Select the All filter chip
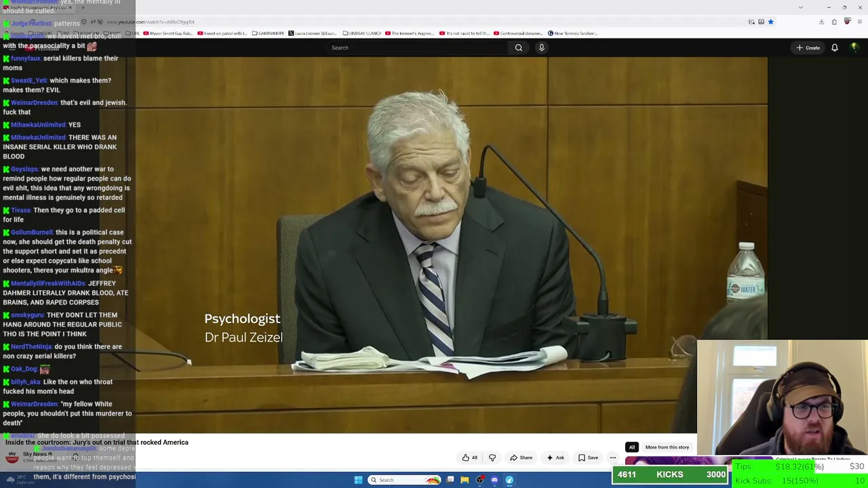868x488 pixels. pyautogui.click(x=631, y=447)
